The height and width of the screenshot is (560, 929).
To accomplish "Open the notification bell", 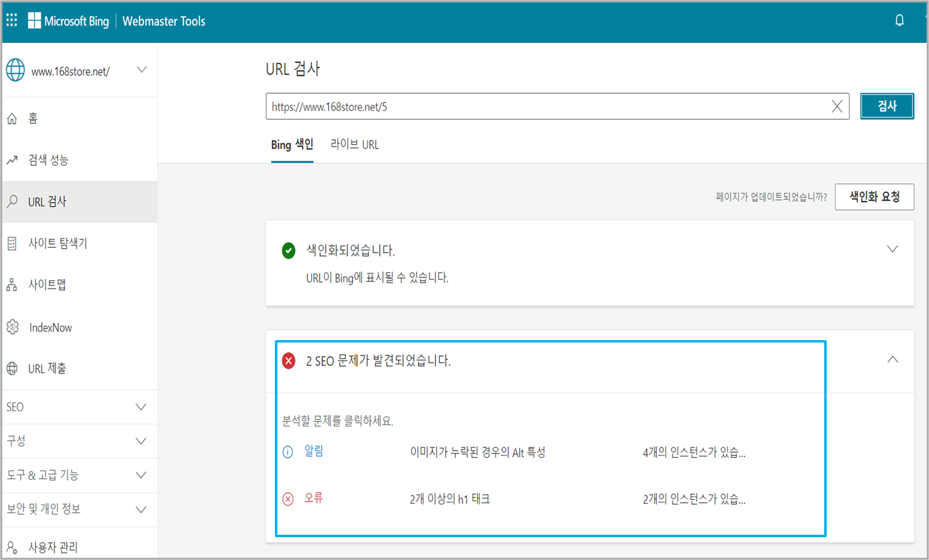I will (x=899, y=19).
